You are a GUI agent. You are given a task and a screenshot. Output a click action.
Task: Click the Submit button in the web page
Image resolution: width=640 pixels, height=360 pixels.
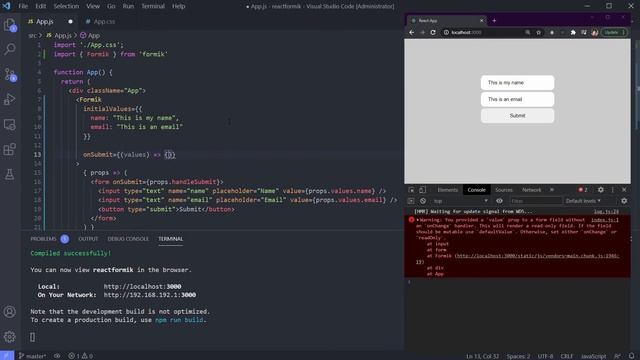(x=518, y=116)
